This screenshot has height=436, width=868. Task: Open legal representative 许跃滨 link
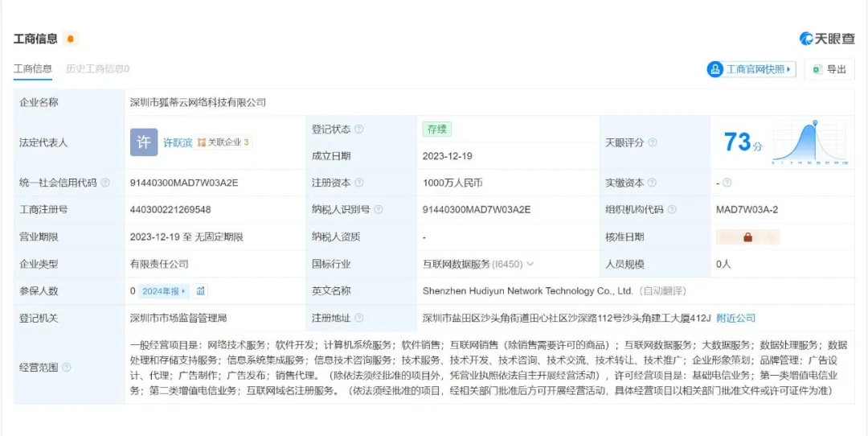pos(177,142)
